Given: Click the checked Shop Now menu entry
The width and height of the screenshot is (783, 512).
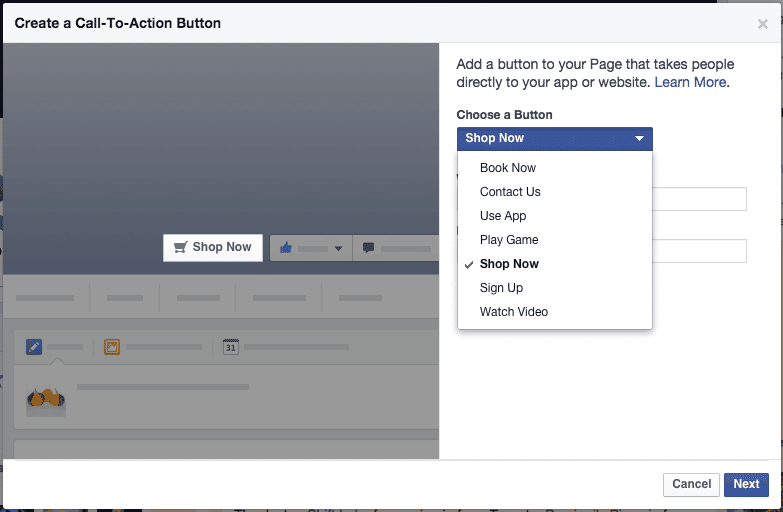Looking at the screenshot, I should (509, 264).
